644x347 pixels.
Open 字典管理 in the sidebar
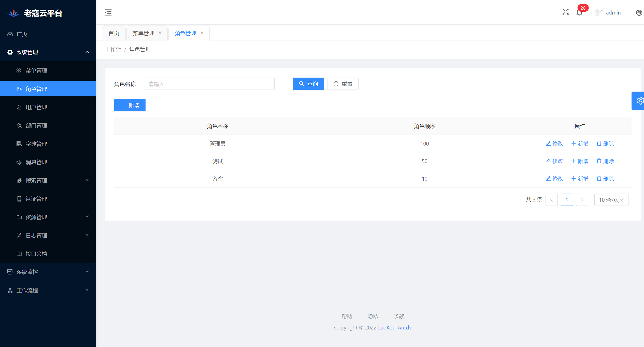(x=36, y=144)
